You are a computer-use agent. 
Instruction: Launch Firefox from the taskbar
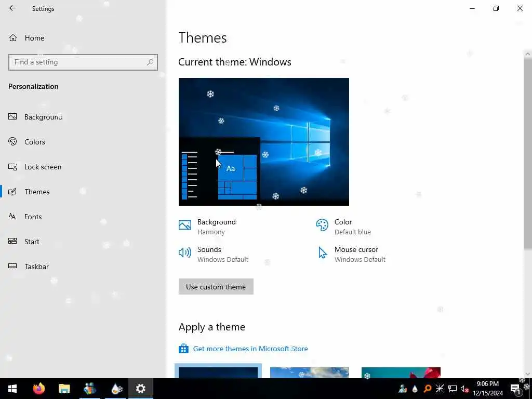[x=38, y=389]
